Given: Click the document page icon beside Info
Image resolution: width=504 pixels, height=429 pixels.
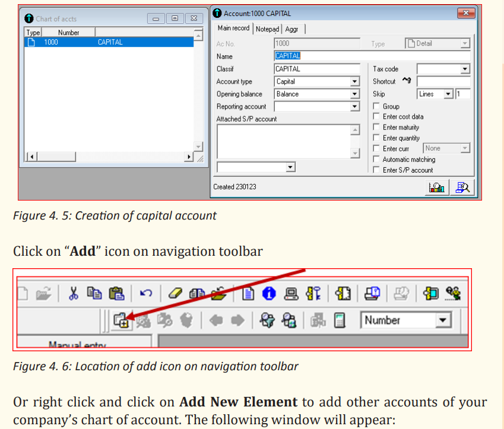Looking at the screenshot, I should click(x=248, y=293).
